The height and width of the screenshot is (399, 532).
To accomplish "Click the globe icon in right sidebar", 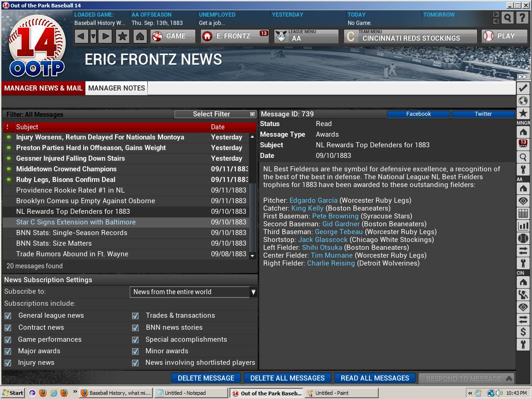I will (523, 101).
